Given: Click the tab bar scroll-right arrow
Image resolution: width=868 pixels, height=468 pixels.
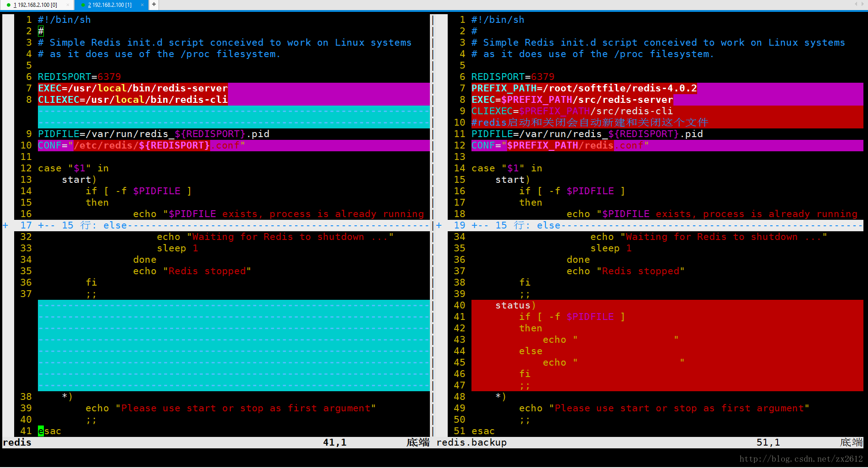Looking at the screenshot, I should [x=863, y=4].
